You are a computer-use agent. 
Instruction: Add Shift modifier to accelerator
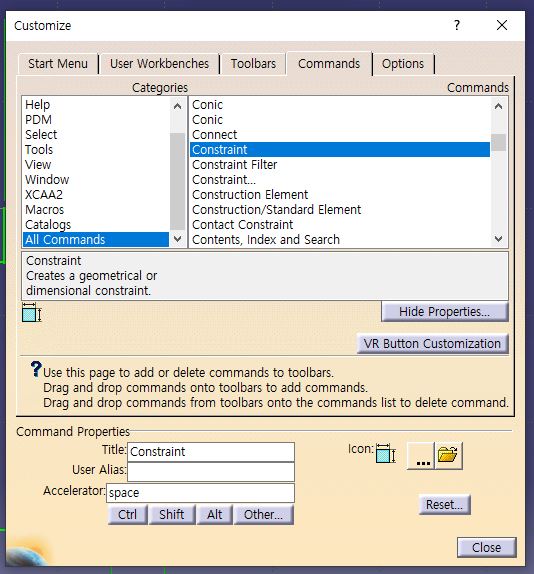pyautogui.click(x=172, y=515)
